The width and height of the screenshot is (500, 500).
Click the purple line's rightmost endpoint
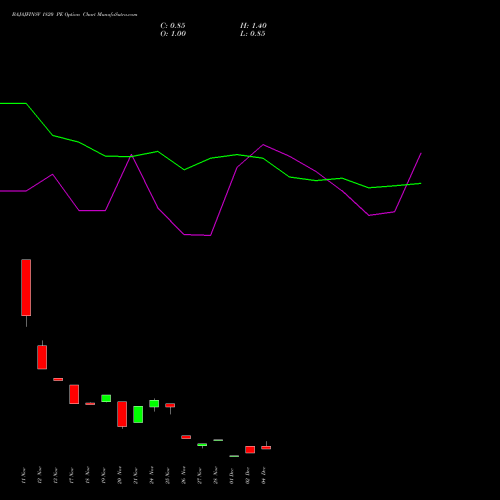(x=421, y=153)
